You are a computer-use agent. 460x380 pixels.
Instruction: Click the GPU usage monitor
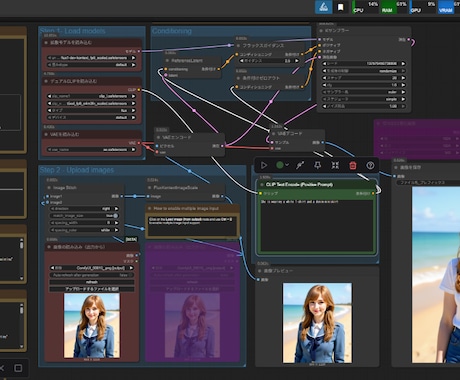click(423, 7)
